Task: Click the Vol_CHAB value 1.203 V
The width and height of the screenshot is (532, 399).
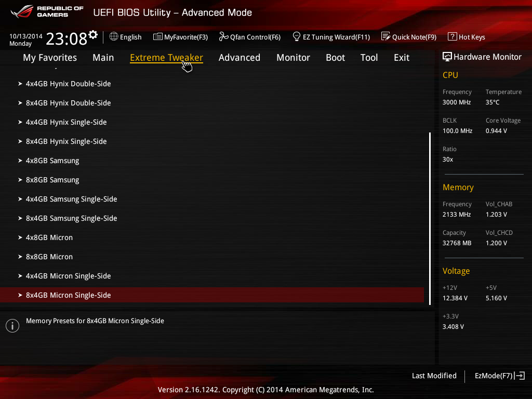Action: pos(496,215)
